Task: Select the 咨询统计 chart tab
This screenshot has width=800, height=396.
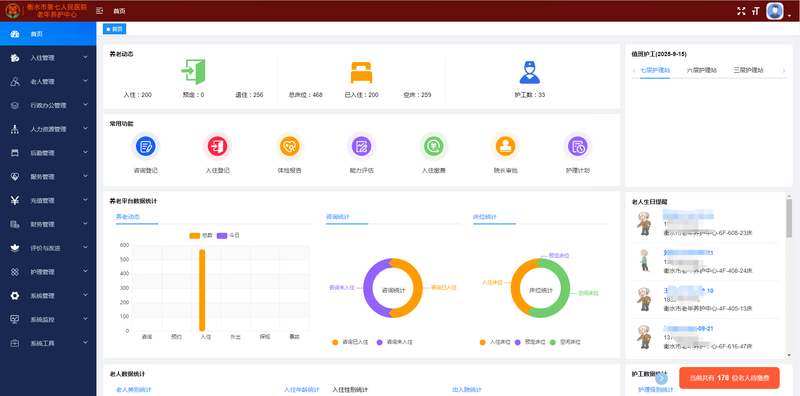Action: click(x=338, y=217)
